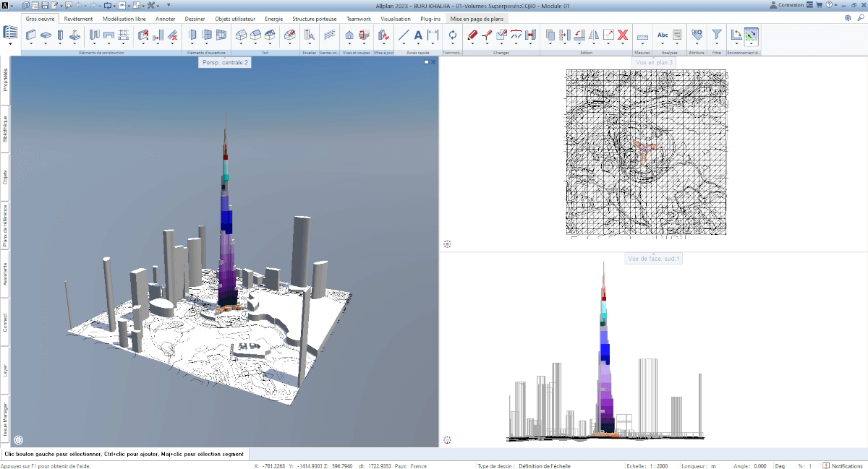Select the Line tool in Accès rapide
The height and width of the screenshot is (469, 868).
[x=404, y=34]
